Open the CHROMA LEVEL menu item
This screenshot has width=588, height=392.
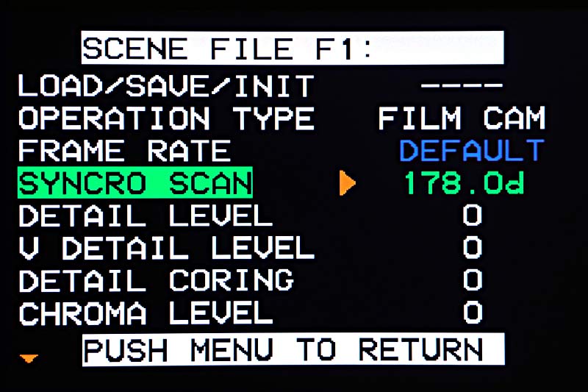tap(146, 313)
